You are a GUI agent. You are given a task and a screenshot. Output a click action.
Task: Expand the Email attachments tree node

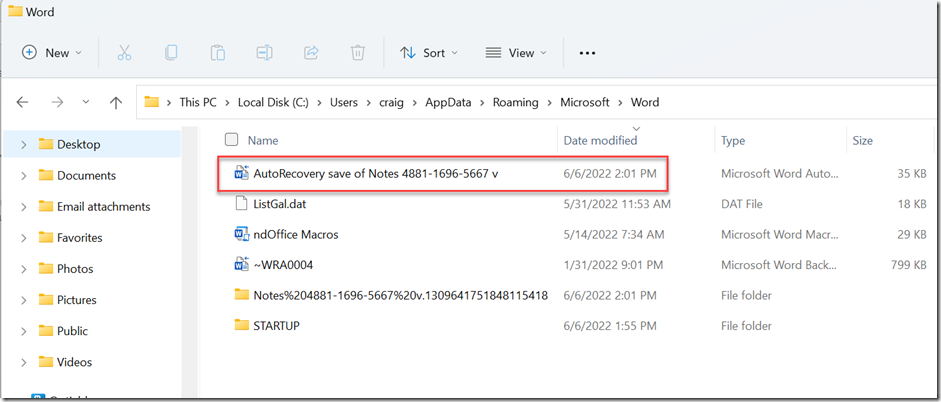(x=23, y=207)
